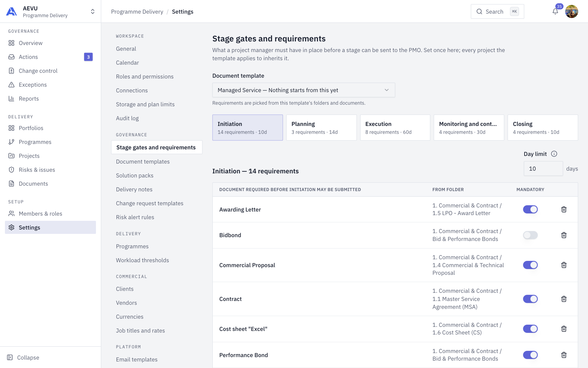Image resolution: width=588 pixels, height=368 pixels.
Task: Enable mandatory for Bidbond
Action: [530, 235]
